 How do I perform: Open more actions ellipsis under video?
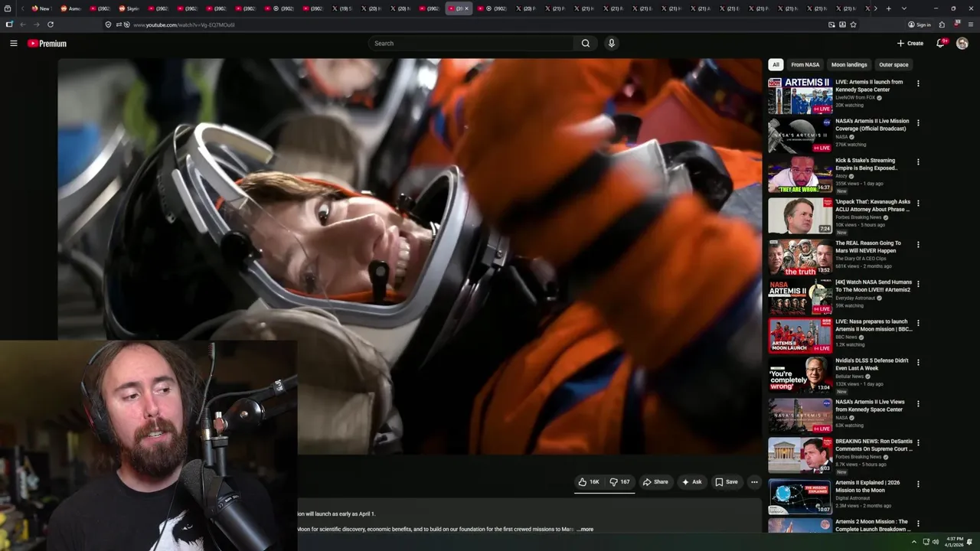(754, 482)
